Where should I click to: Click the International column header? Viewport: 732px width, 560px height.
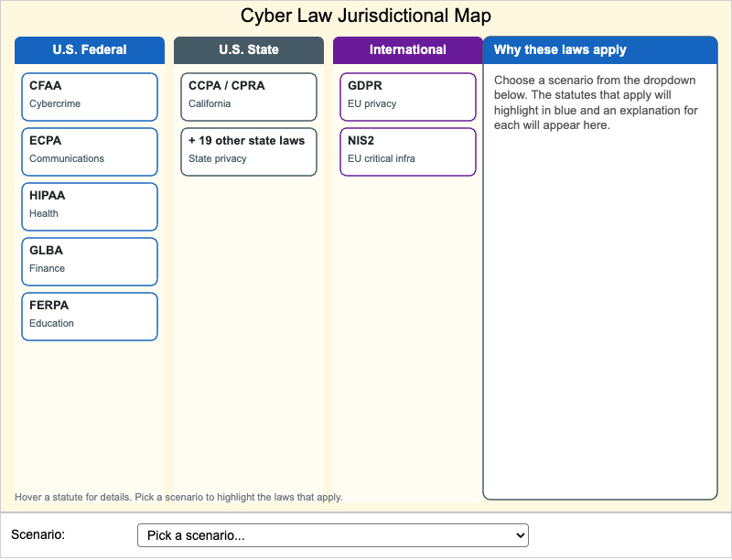pos(408,50)
